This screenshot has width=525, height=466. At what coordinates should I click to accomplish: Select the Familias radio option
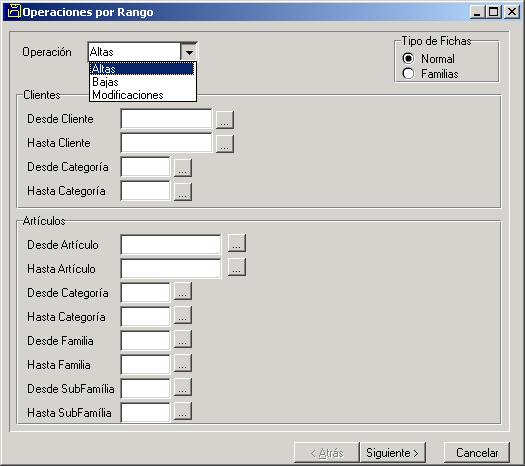coord(408,74)
